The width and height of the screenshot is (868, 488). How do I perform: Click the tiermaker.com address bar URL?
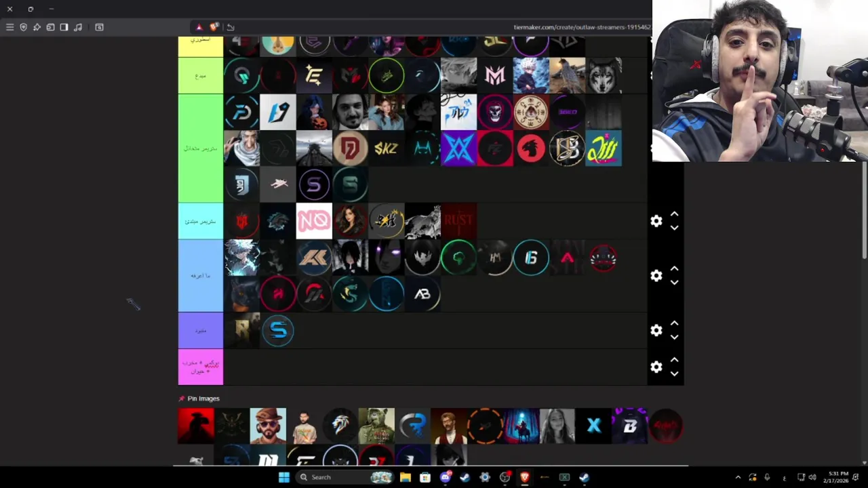click(582, 27)
